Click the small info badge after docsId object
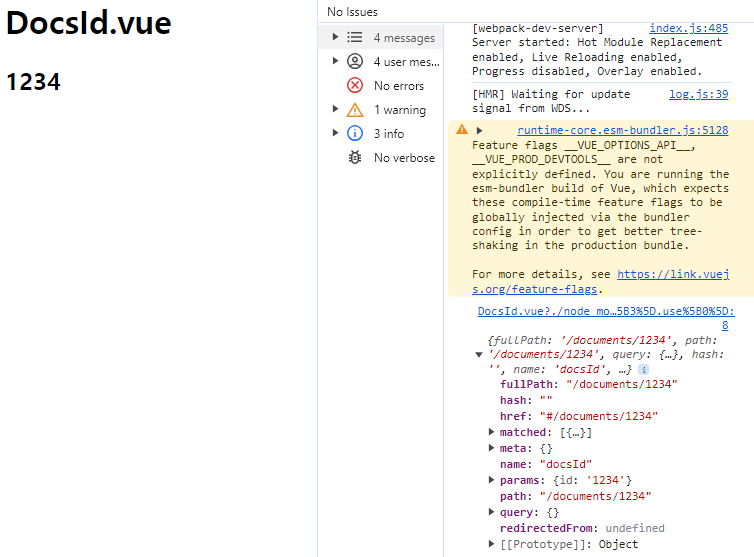This screenshot has width=754, height=557. (643, 369)
